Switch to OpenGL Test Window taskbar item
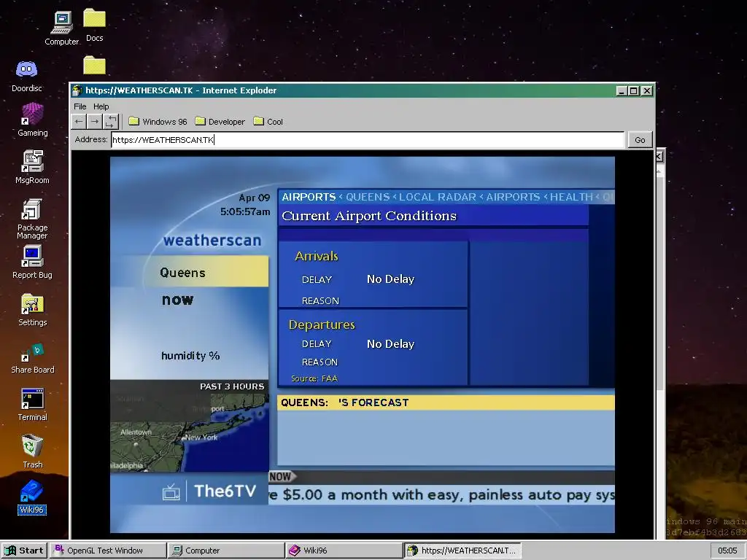The width and height of the screenshot is (747, 560). click(x=108, y=551)
